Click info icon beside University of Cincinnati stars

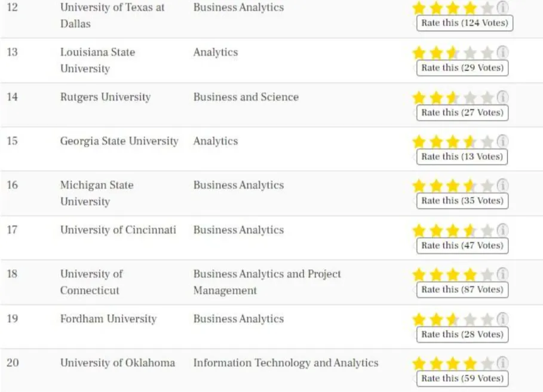(503, 230)
